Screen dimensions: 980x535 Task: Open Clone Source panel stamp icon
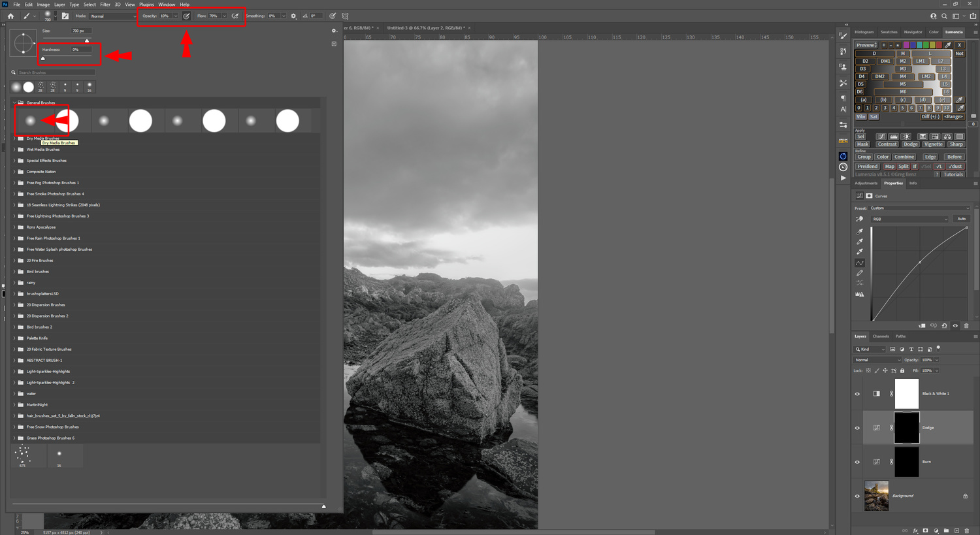tap(843, 67)
